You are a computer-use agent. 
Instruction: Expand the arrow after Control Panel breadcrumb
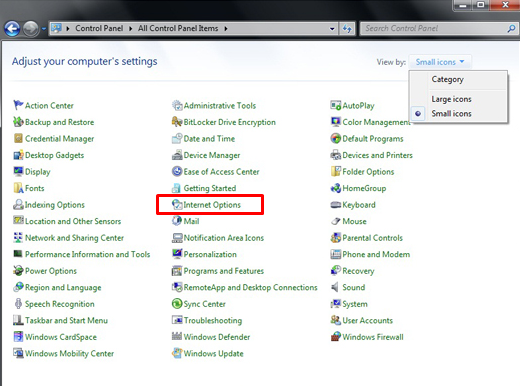click(x=130, y=29)
